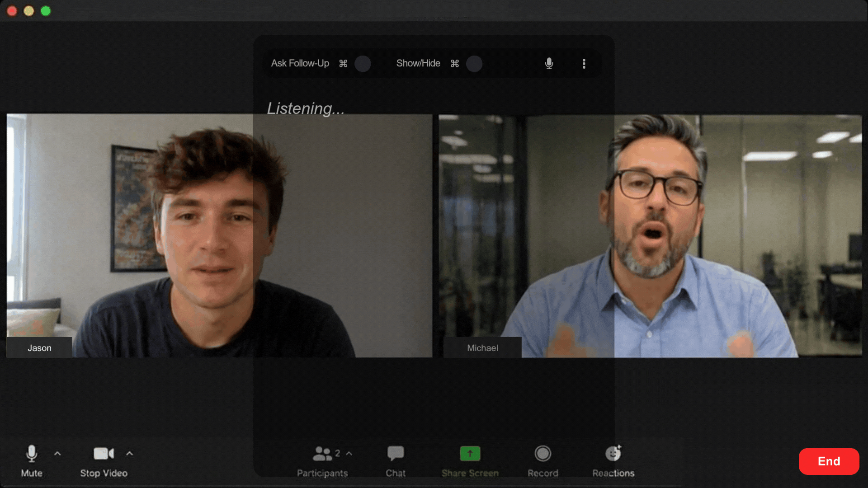Screen dimensions: 868x488
Task: Open the Reactions menu
Action: pyautogui.click(x=613, y=461)
